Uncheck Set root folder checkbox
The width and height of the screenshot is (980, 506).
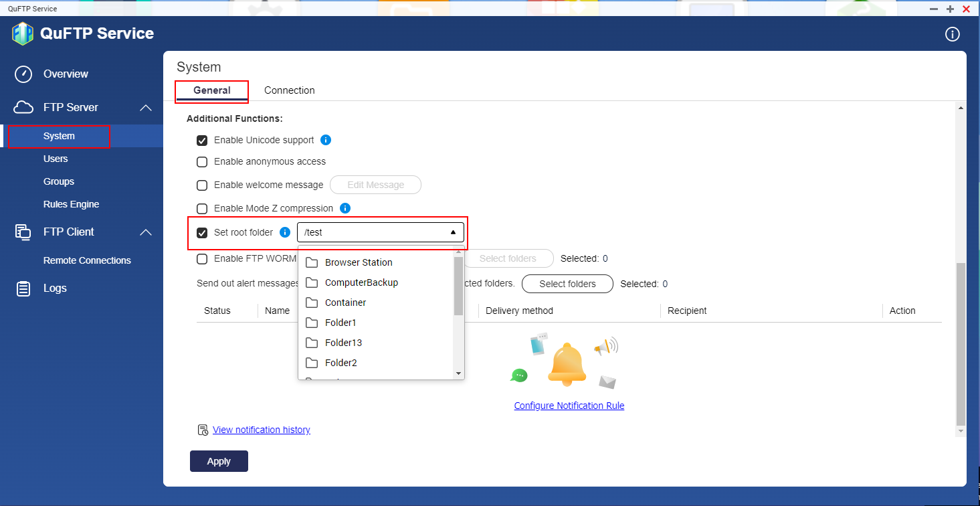(202, 233)
